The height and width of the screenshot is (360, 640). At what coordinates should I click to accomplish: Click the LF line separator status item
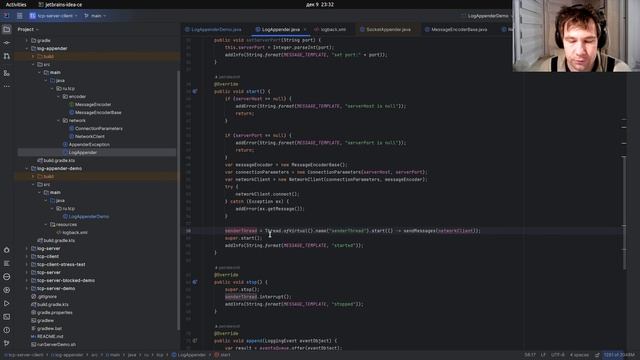543,355
